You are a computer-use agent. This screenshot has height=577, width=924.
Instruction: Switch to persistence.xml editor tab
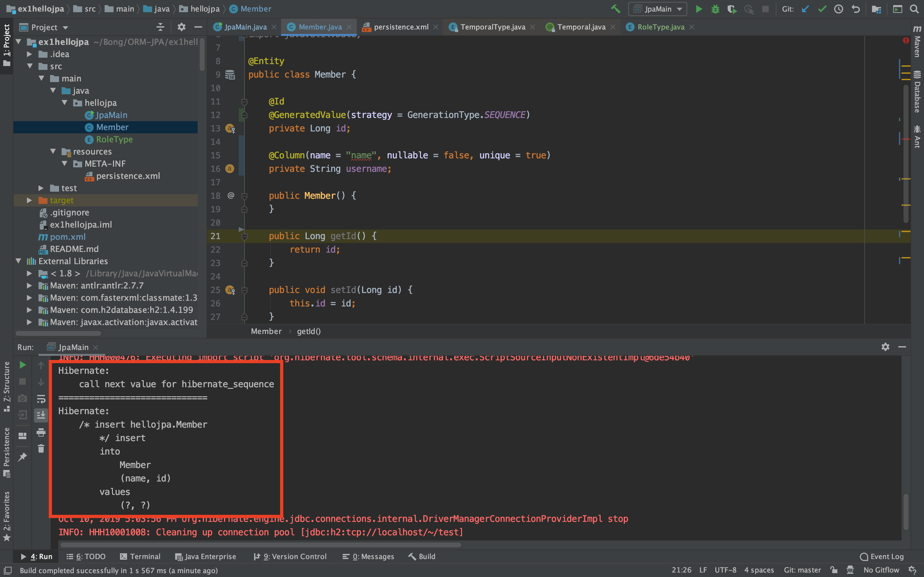(x=400, y=27)
